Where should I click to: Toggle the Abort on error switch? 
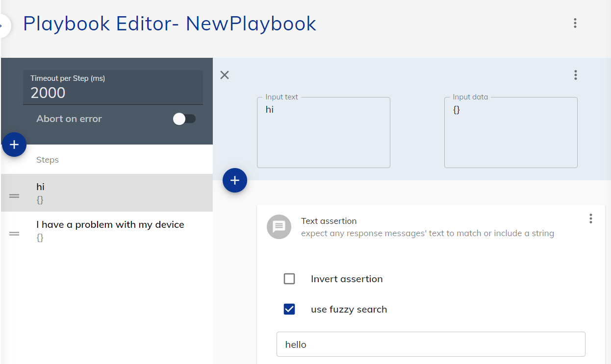click(x=184, y=119)
